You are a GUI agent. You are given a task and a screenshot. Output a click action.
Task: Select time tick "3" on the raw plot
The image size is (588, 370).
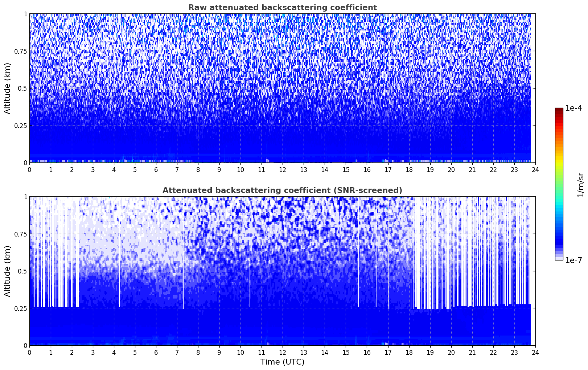pos(93,169)
